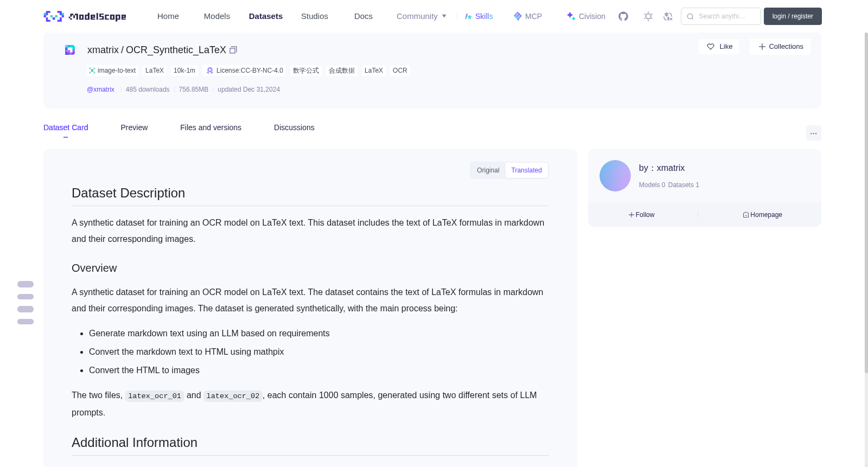Follow the xmatrix author
The image size is (868, 467).
pyautogui.click(x=642, y=215)
